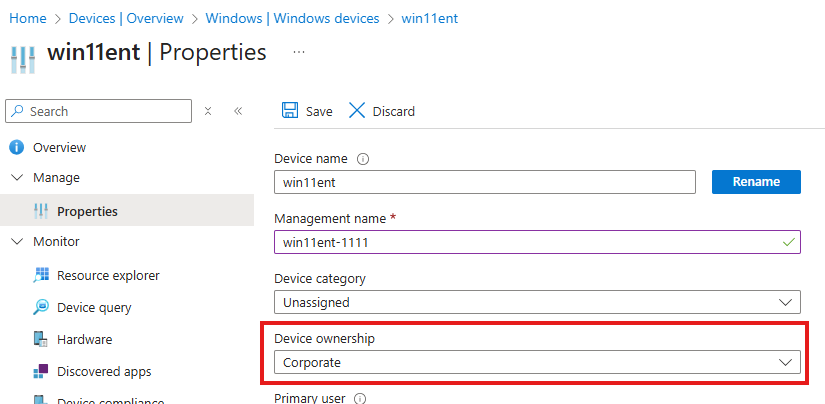The image size is (825, 404).
Task: Open the Discovered apps icon
Action: tap(41, 371)
